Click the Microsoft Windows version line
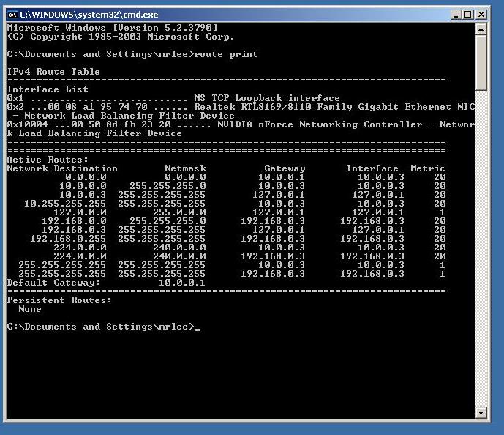The image size is (504, 435). coord(113,28)
